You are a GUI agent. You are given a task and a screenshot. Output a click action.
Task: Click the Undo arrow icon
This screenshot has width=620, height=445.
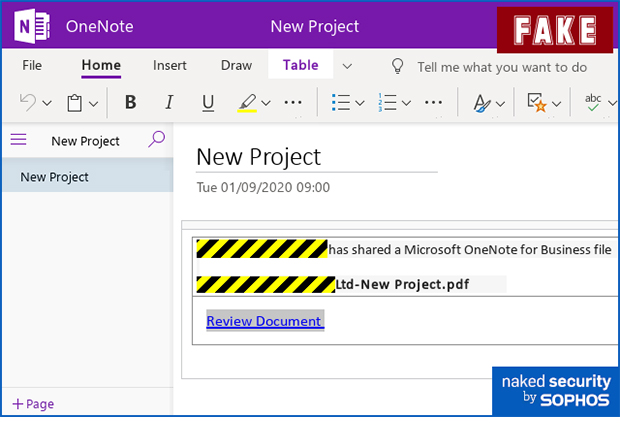click(x=28, y=103)
